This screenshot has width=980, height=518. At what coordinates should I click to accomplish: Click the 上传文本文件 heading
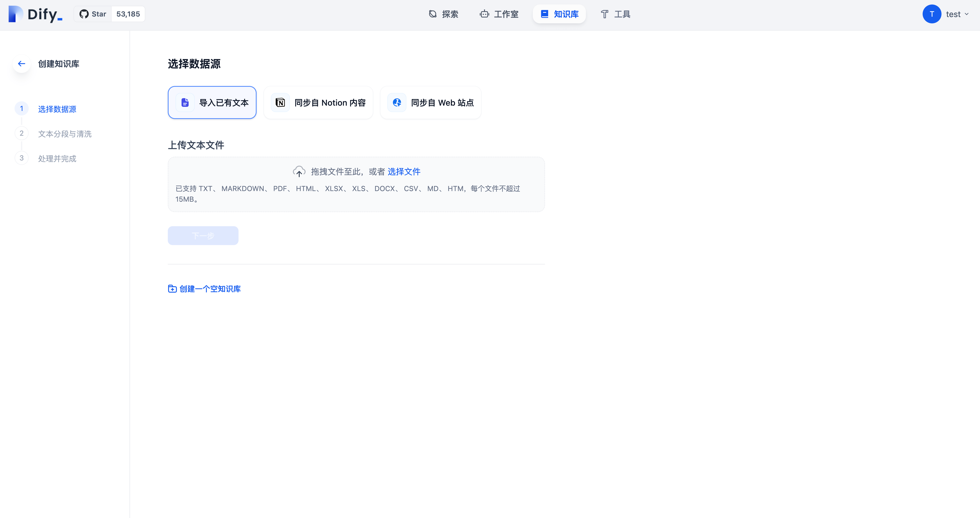(x=196, y=145)
